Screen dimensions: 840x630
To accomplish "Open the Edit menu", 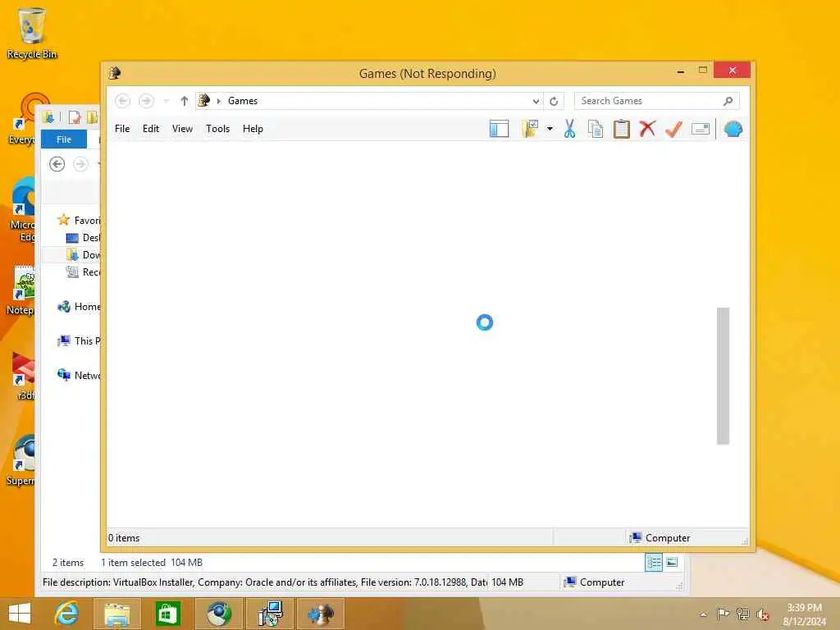I will [151, 129].
